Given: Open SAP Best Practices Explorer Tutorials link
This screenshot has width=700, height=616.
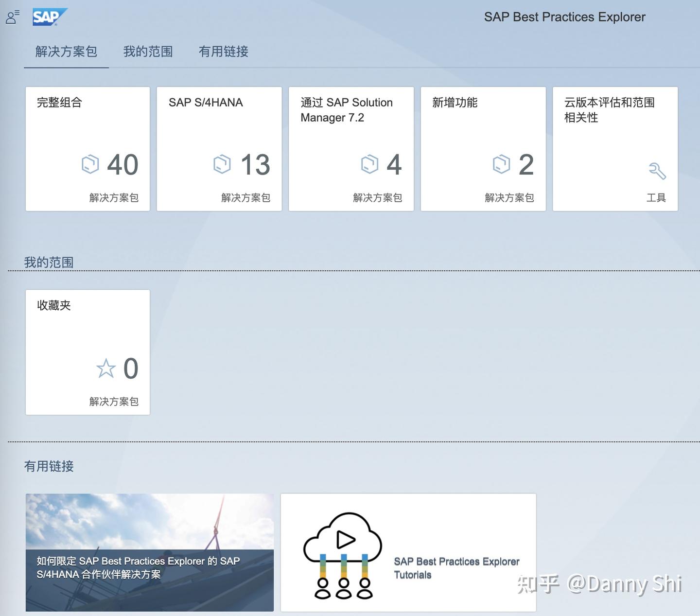Looking at the screenshot, I should click(x=457, y=568).
